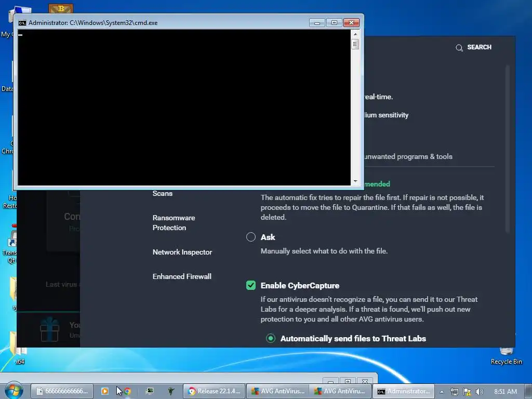The image size is (532, 399).
Task: Switch to Administrator cmd taskbar button
Action: [x=404, y=391]
